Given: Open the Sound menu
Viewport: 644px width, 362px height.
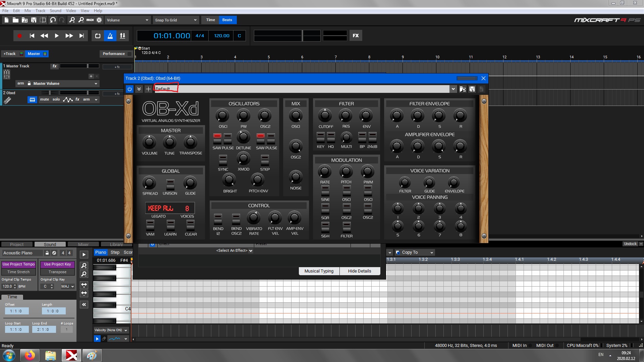Looking at the screenshot, I should coord(56,11).
